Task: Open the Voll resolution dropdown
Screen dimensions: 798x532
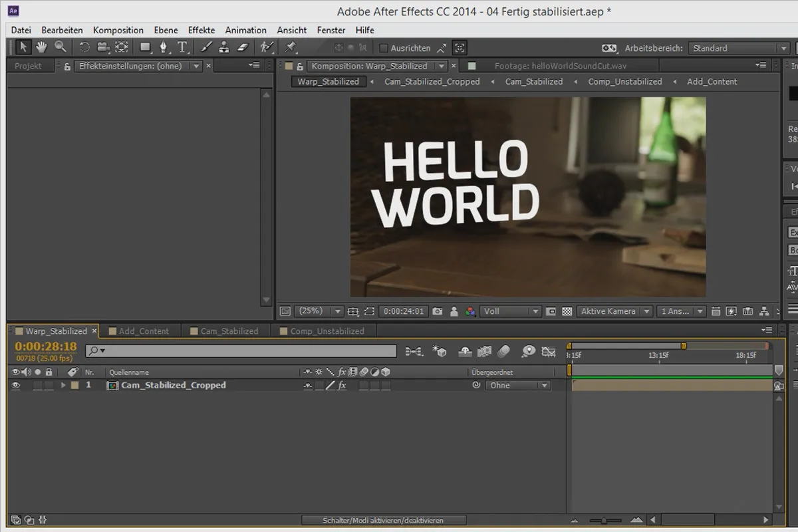Action: (x=511, y=311)
